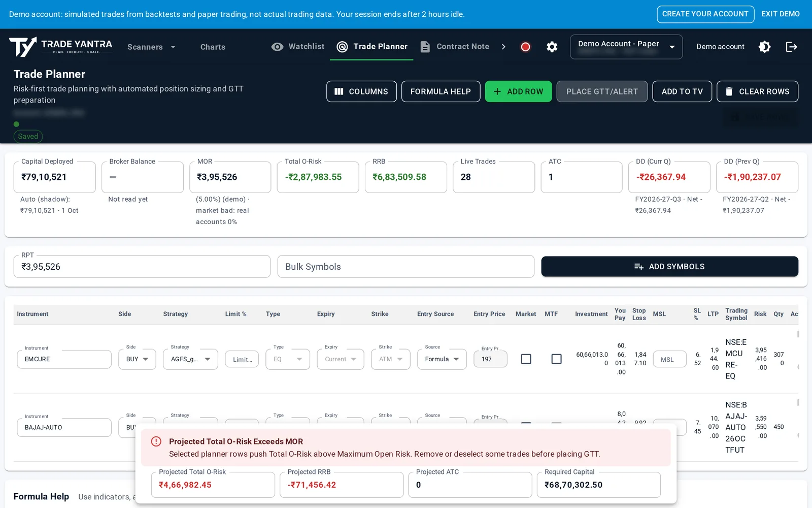Switch to the Watchlist tab

click(298, 47)
